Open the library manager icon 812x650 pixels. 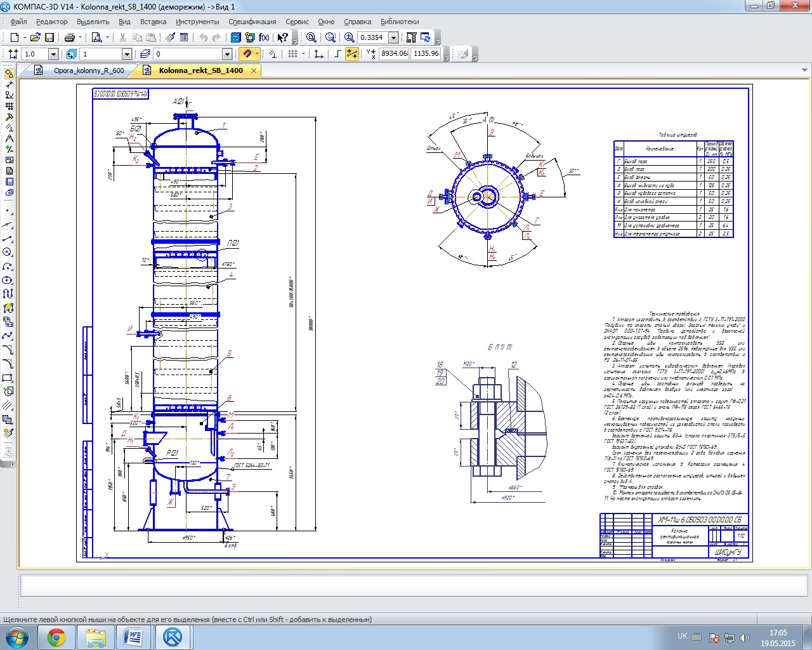click(236, 37)
